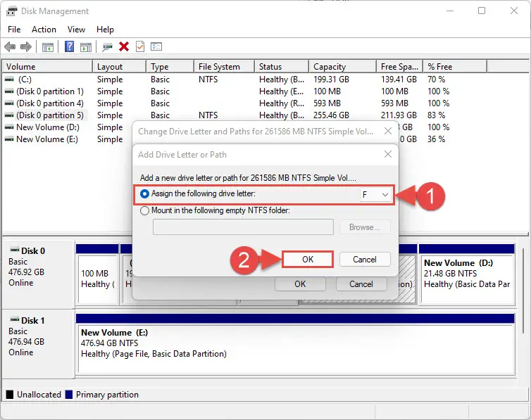Sort by the Layout column header
This screenshot has width=531, height=420.
click(x=119, y=67)
